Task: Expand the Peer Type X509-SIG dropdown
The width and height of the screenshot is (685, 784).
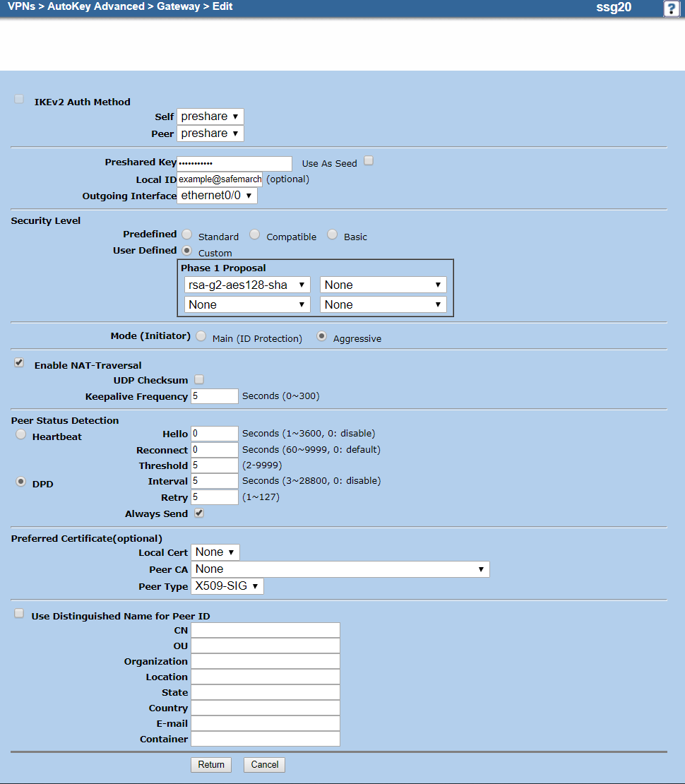Action: point(227,586)
